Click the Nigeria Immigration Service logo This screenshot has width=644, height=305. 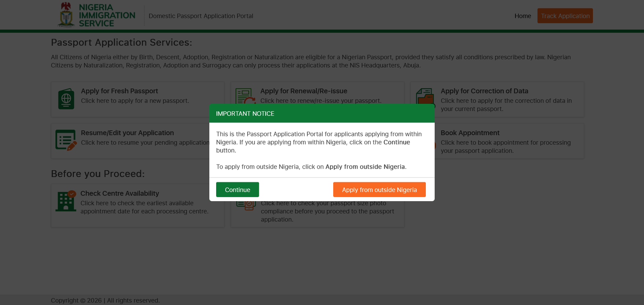[97, 15]
